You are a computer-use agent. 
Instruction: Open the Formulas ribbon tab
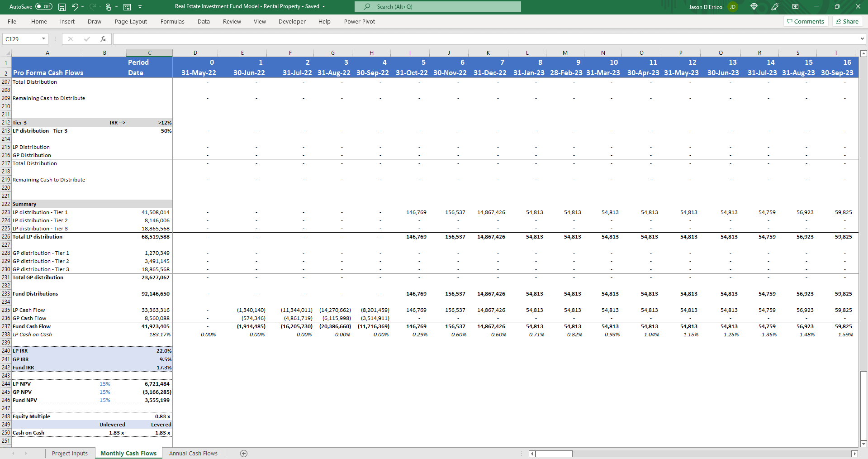coord(172,21)
